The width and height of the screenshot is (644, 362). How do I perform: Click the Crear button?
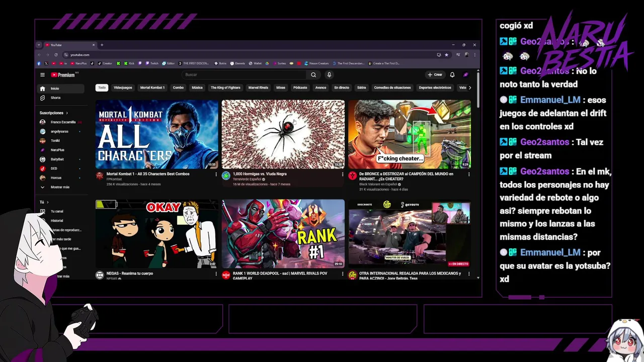click(x=435, y=75)
